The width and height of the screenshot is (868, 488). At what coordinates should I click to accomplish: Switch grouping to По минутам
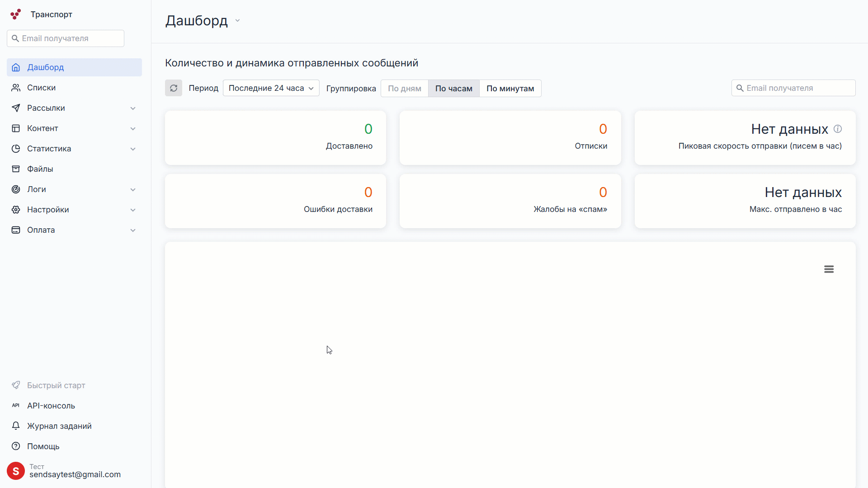(x=510, y=89)
